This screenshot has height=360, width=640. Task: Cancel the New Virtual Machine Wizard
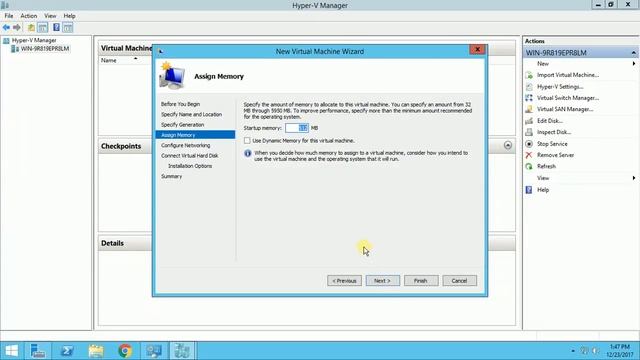(x=459, y=281)
